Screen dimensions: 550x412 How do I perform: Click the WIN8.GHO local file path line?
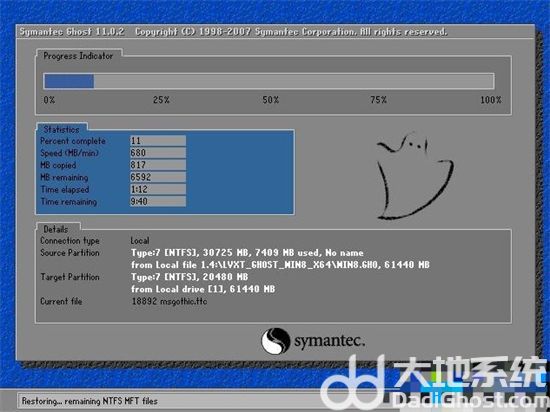tap(280, 265)
